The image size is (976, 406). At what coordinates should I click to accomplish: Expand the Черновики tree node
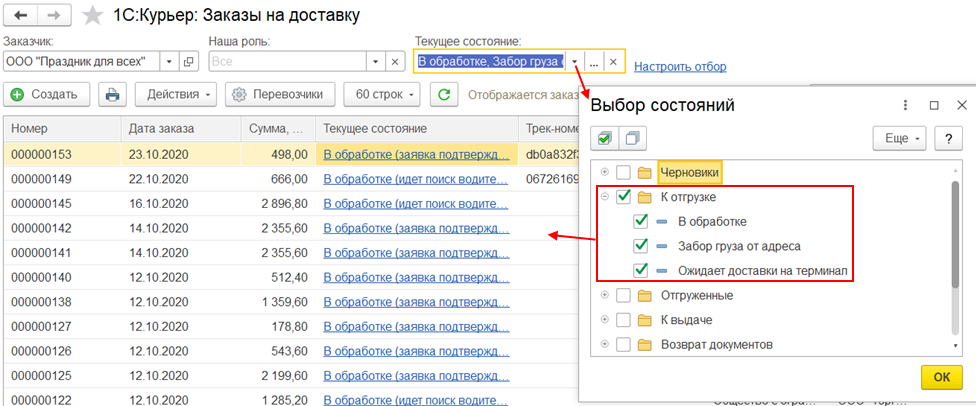(604, 172)
